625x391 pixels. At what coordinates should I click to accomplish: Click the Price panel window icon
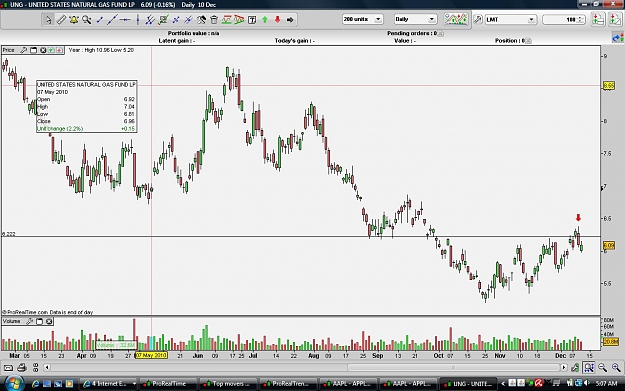coord(33,50)
